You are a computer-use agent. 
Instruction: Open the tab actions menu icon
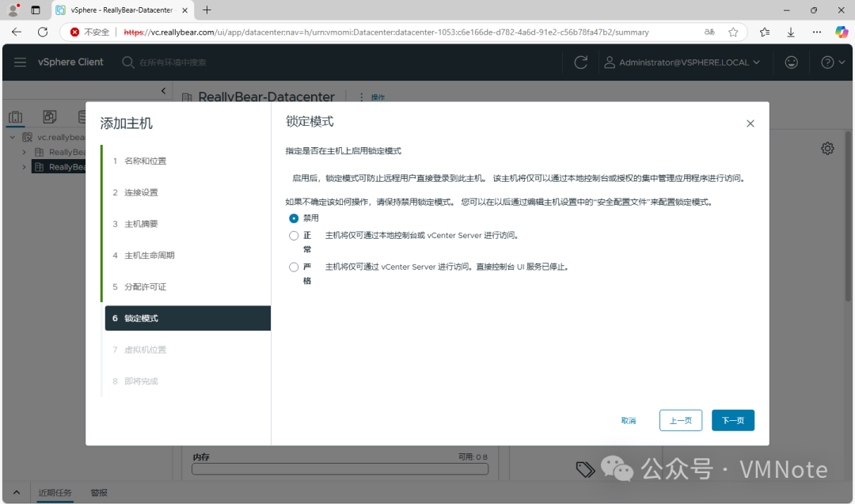coord(36,9)
